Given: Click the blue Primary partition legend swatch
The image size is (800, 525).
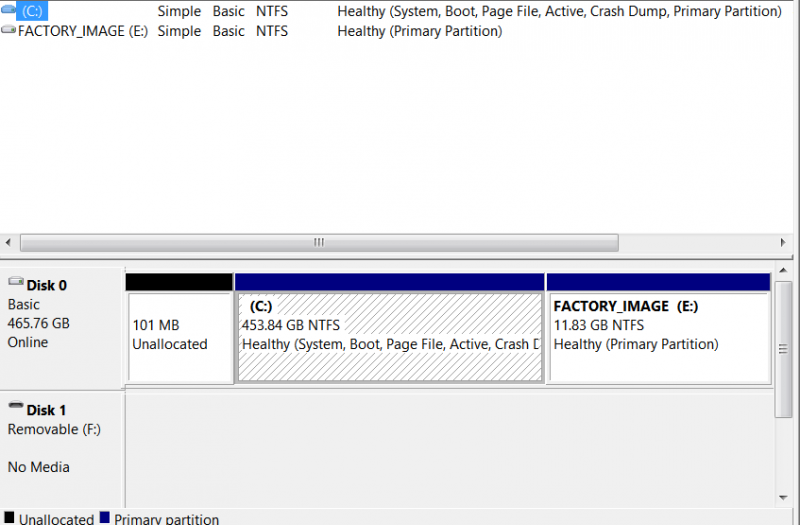Looking at the screenshot, I should [x=105, y=518].
